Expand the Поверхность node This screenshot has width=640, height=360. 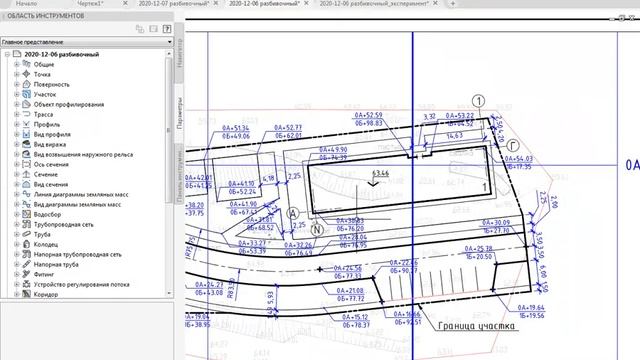click(17, 84)
